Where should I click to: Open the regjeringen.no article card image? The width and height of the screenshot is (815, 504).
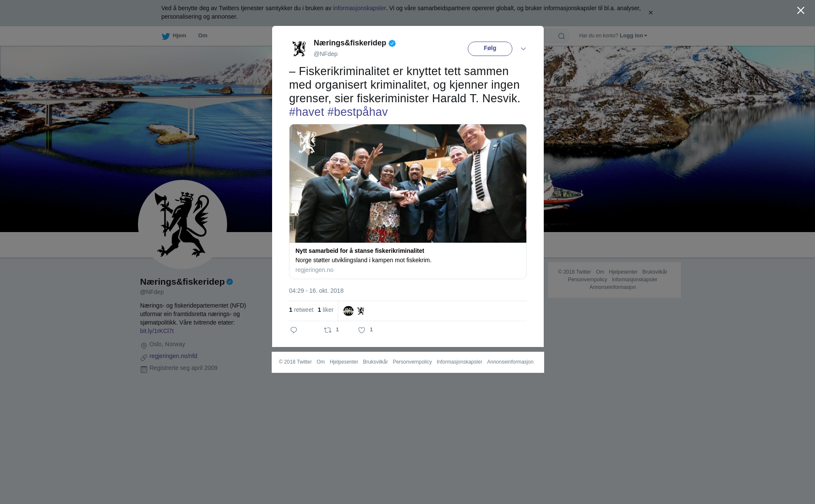(x=408, y=183)
